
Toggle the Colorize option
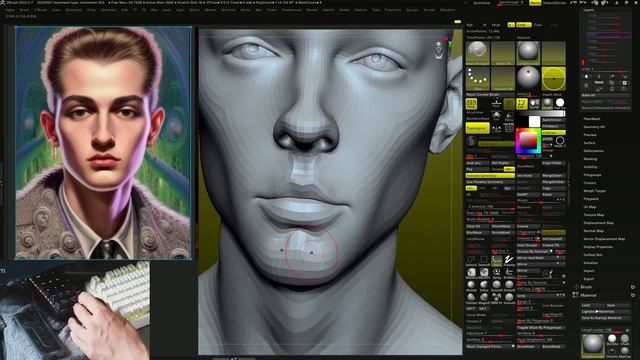[553, 132]
